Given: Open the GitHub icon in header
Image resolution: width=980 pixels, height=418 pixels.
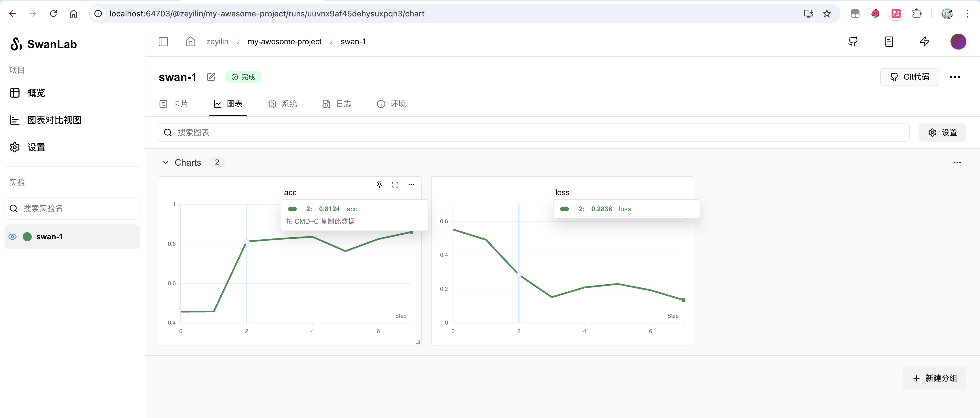Looking at the screenshot, I should [x=853, y=41].
